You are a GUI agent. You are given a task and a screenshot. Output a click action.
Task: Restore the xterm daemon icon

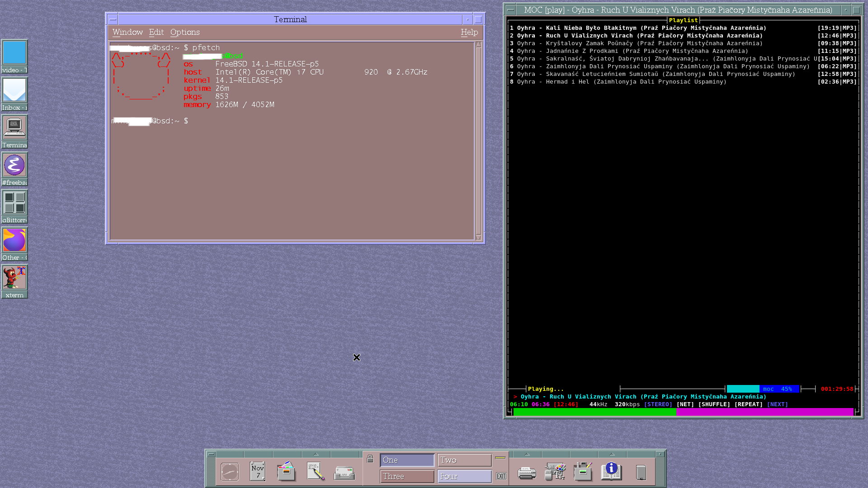tap(14, 282)
